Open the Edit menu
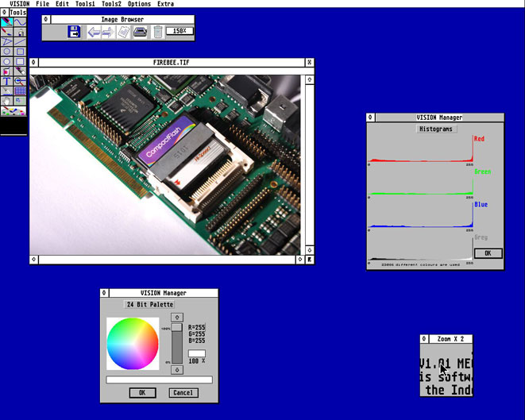 point(62,4)
